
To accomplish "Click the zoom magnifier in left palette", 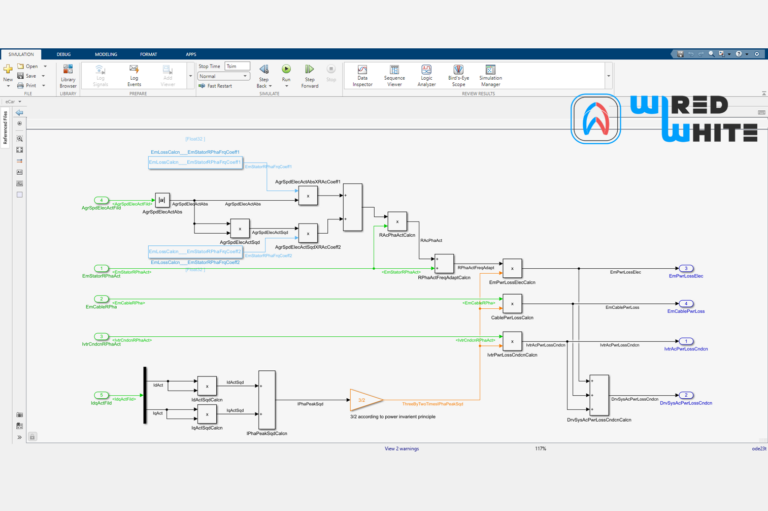I will [x=20, y=139].
